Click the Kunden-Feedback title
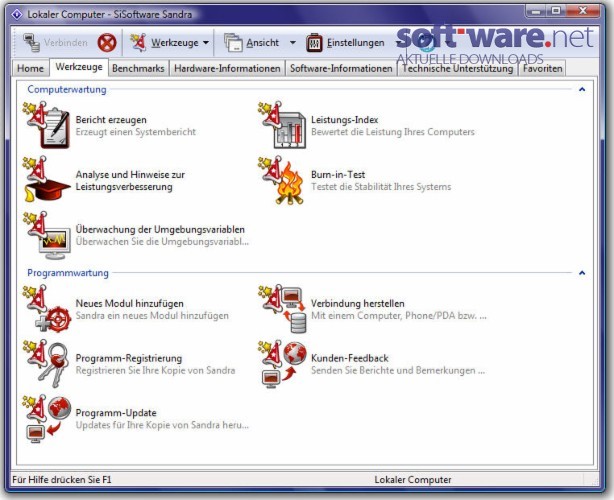Screen dimensions: 614x500 point(350,358)
